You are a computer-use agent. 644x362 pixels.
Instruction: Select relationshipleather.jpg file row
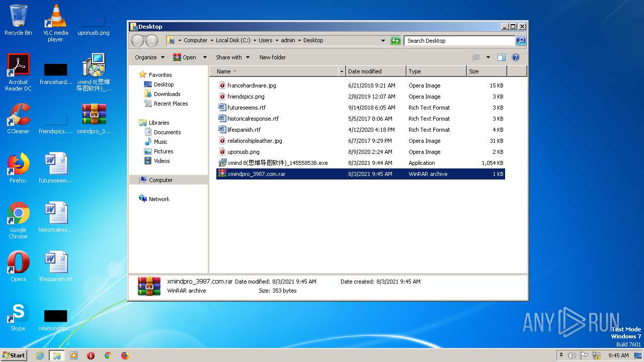361,141
